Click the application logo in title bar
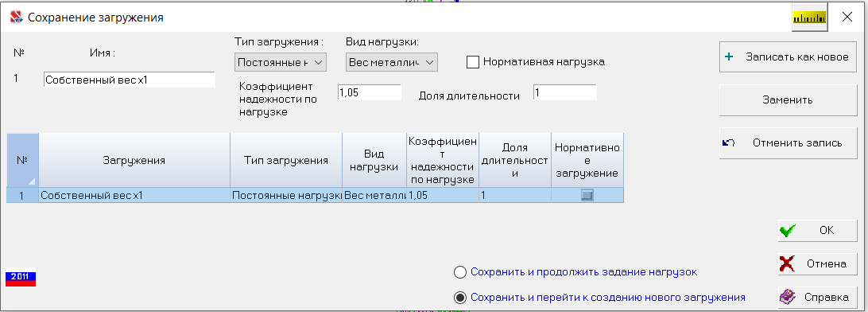 [17, 18]
